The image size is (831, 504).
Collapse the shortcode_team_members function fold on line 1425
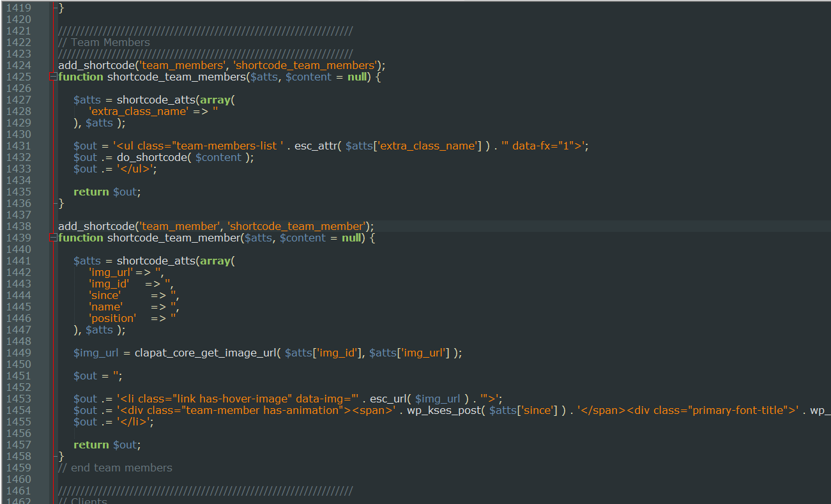pos(53,77)
